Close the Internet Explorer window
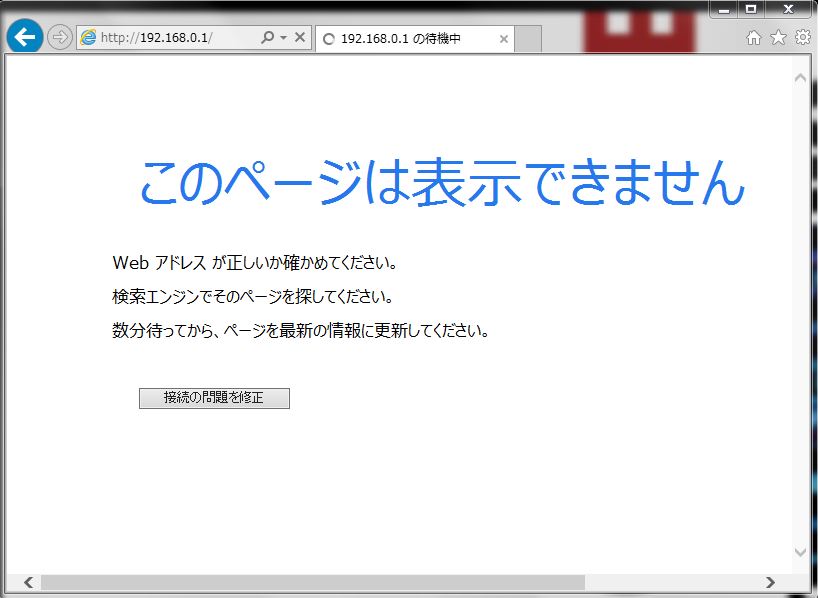The image size is (818, 598). [788, 9]
